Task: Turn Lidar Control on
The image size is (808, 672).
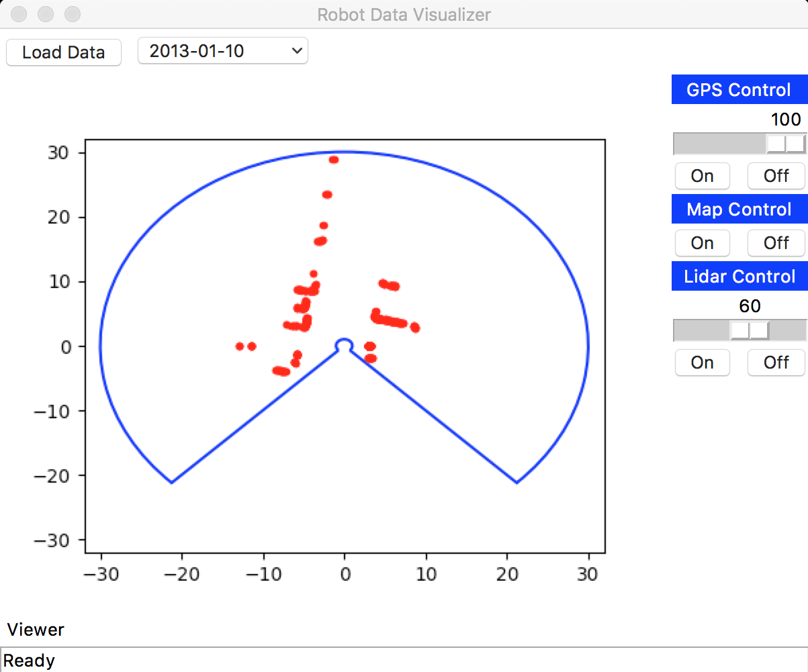Action: pos(702,363)
